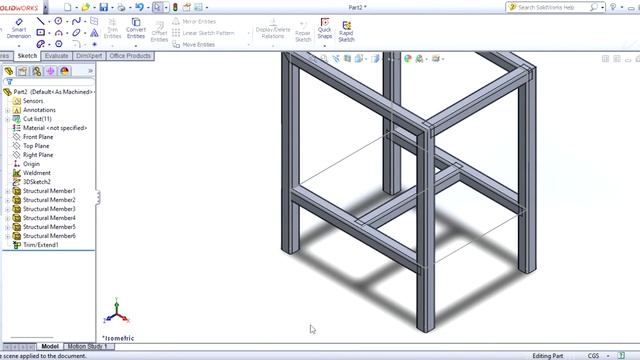Image resolution: width=640 pixels, height=360 pixels.
Task: Open the Line tool dropdown arrow
Action: point(49,22)
